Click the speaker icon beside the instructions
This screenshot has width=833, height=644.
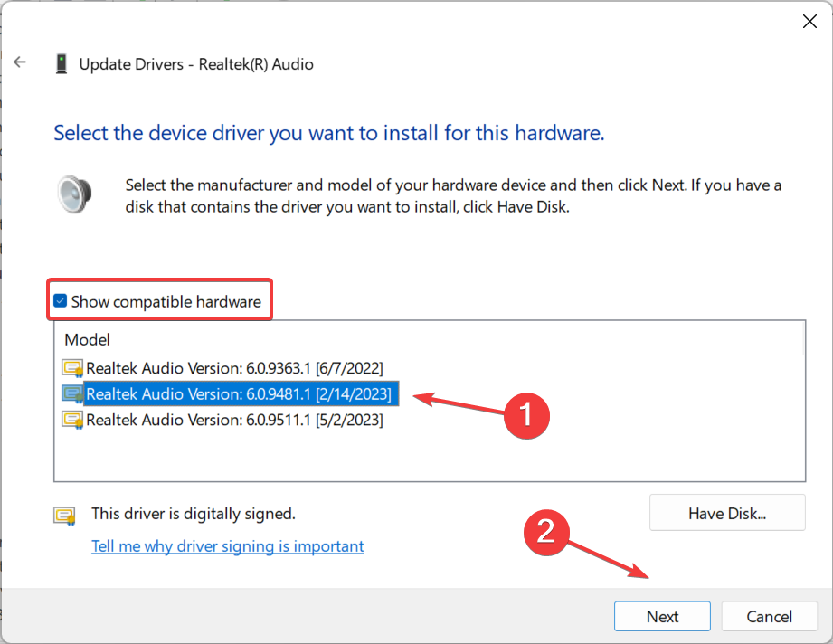[x=74, y=195]
